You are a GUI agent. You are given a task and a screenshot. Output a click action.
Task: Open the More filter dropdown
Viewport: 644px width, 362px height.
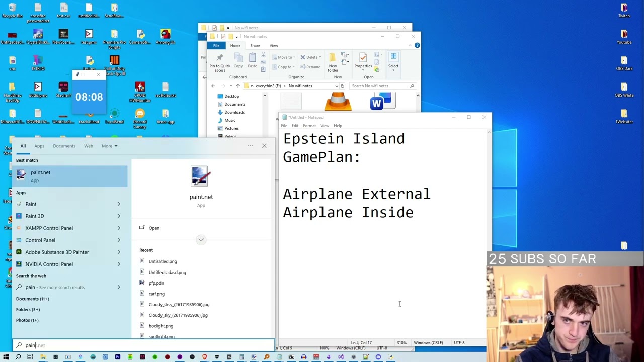(109, 146)
